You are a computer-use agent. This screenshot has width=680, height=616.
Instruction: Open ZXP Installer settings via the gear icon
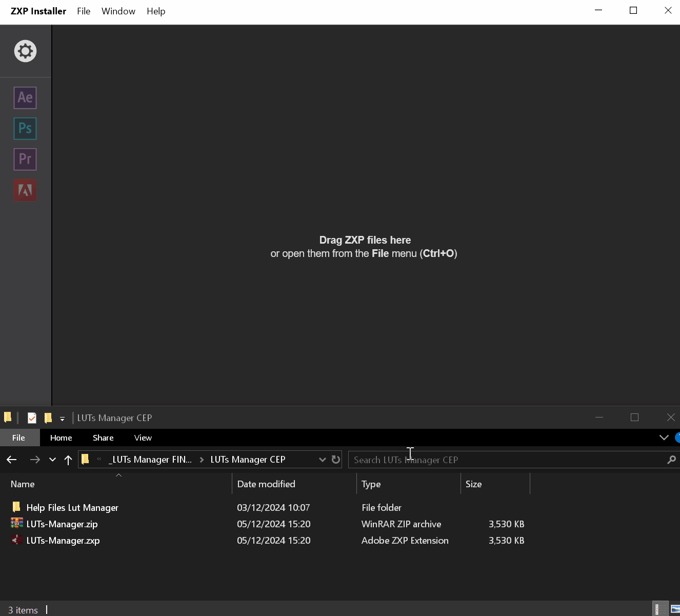coord(25,51)
